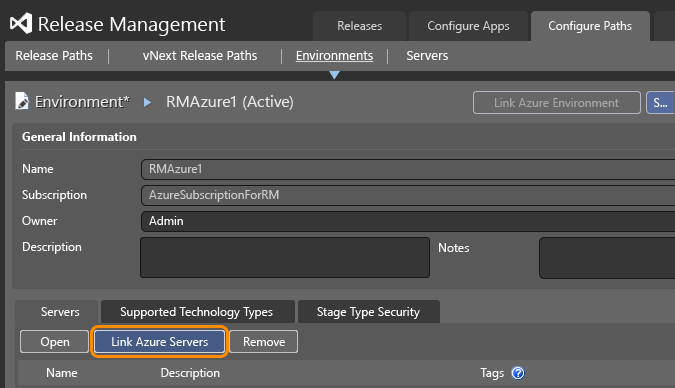Click the Tags column header
Viewport: 675px width, 388px height.
tap(492, 373)
